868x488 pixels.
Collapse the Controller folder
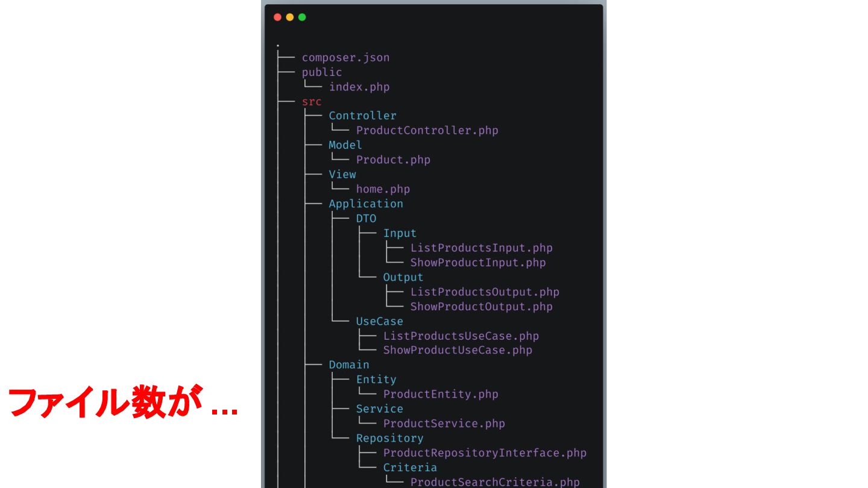(362, 116)
